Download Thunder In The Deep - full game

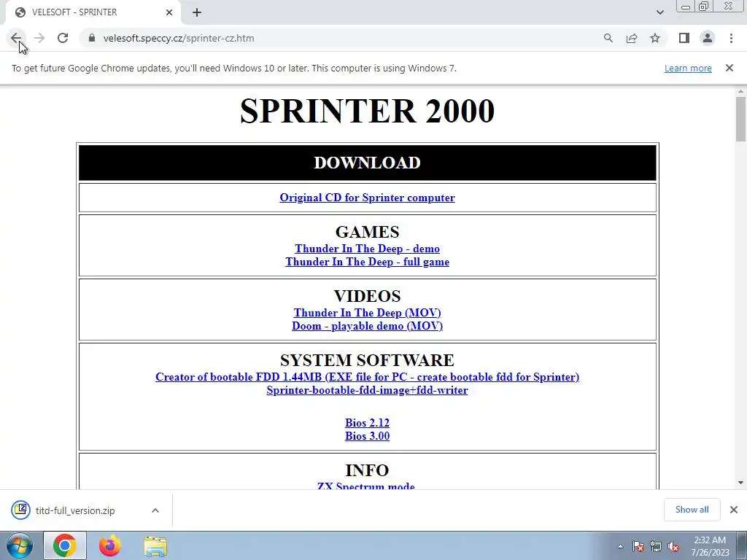(368, 262)
